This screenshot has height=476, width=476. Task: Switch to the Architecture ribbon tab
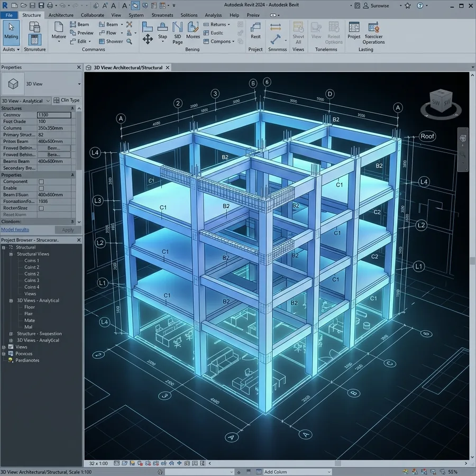[61, 15]
